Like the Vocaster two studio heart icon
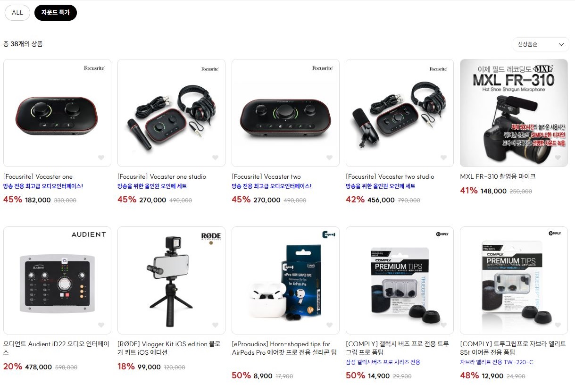This screenshot has height=392, width=575. [443, 158]
